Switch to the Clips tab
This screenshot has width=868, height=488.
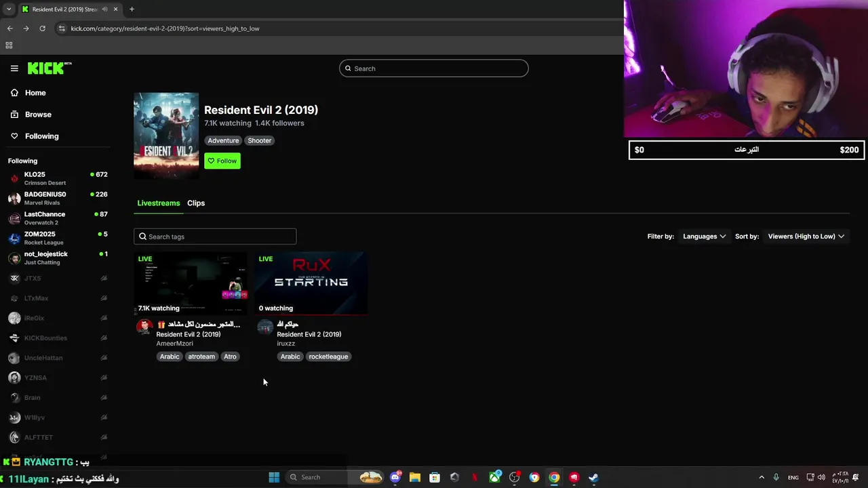(x=196, y=203)
